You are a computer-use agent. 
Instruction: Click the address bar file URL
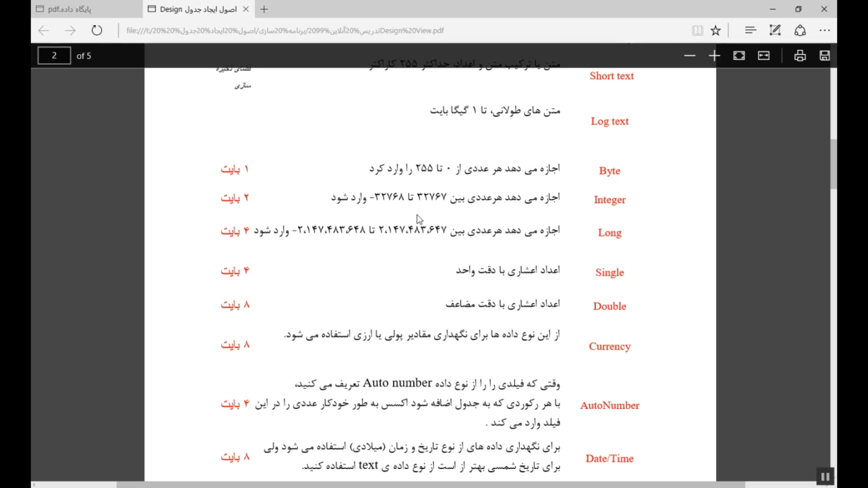[x=285, y=31]
